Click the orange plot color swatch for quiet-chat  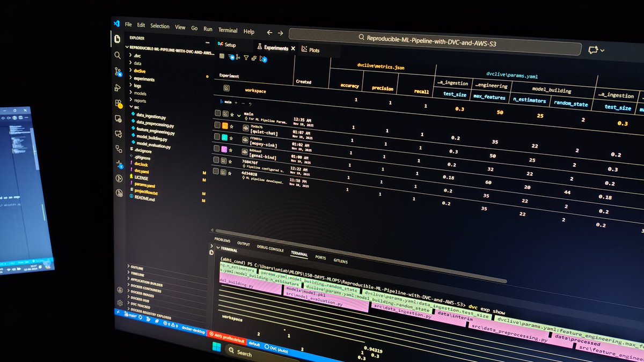coord(226,126)
